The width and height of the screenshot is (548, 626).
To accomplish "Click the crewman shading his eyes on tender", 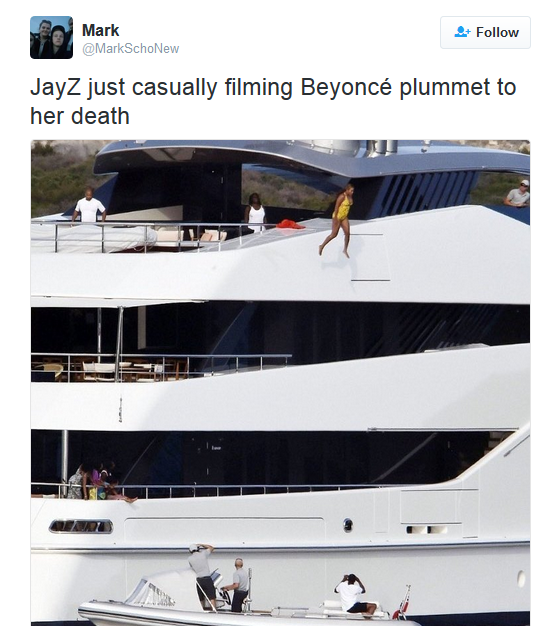I will pyautogui.click(x=203, y=574).
